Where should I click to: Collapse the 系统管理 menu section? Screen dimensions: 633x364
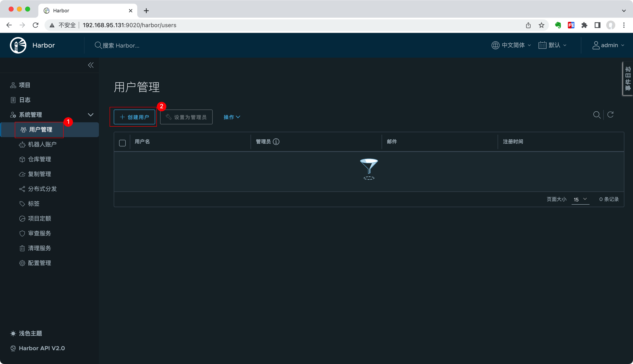pyautogui.click(x=91, y=115)
